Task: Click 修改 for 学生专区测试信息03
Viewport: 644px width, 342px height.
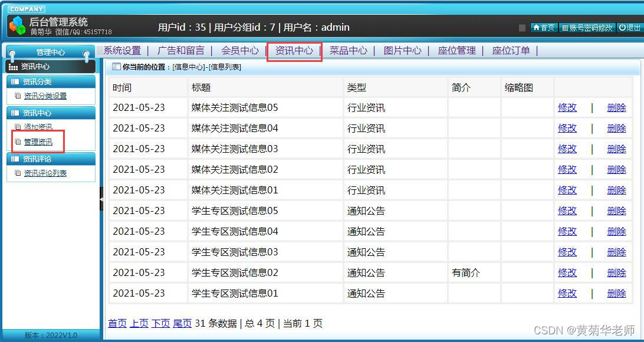Action: (567, 252)
